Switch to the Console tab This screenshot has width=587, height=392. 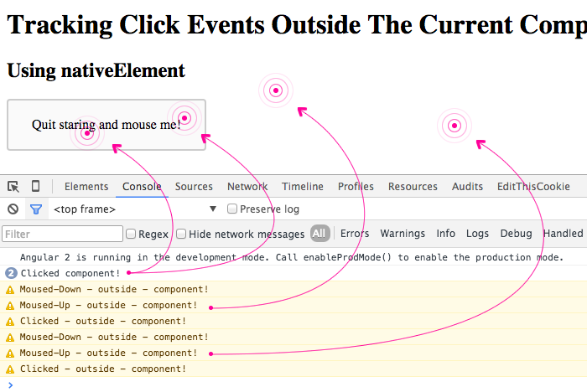coord(142,186)
